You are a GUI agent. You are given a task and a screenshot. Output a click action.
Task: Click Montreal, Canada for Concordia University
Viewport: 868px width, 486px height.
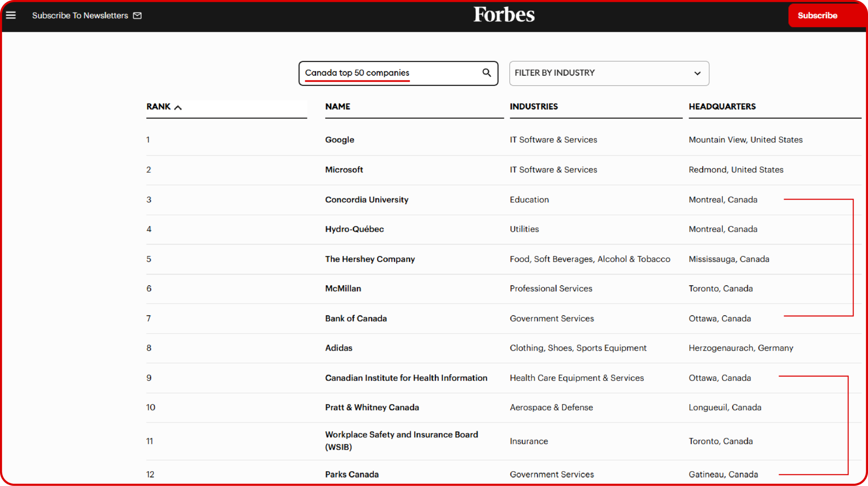tap(723, 200)
